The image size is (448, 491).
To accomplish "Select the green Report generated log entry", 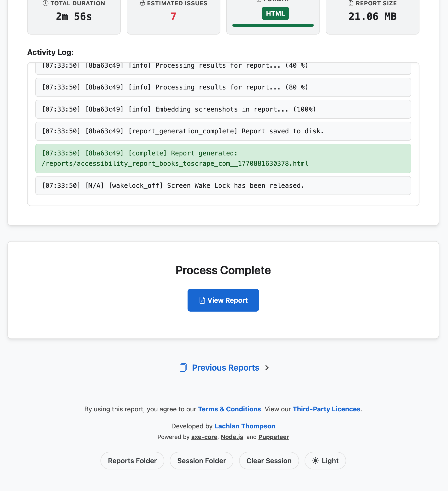I will click(x=223, y=158).
